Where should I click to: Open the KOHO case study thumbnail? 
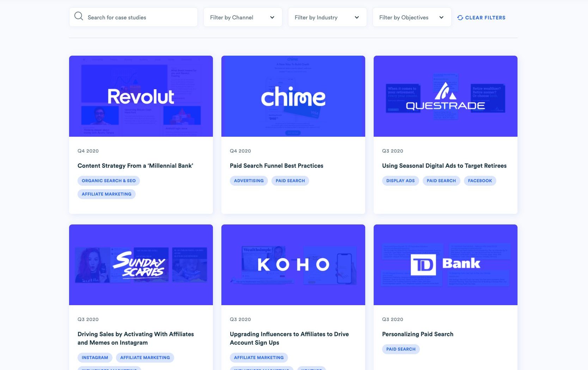293,265
